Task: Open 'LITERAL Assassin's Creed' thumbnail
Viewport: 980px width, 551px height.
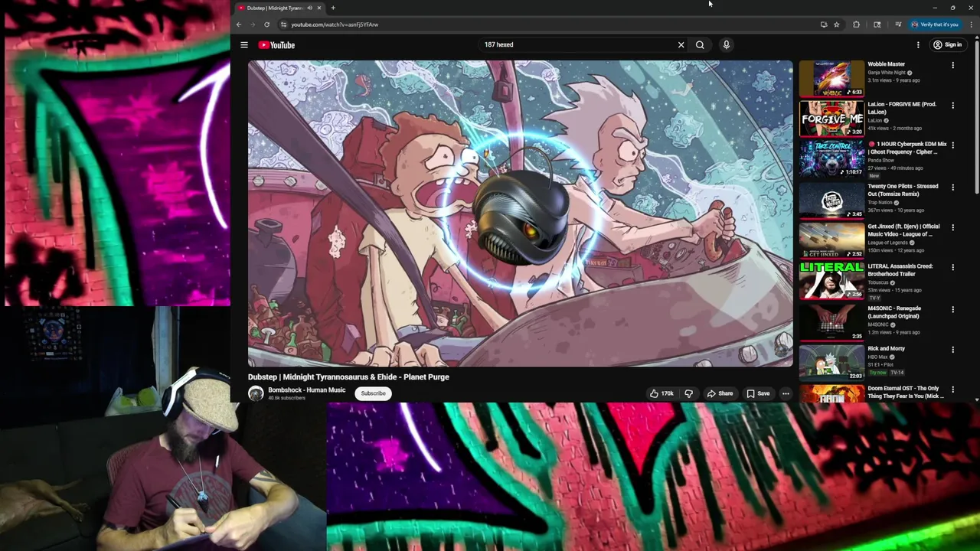Action: 831,280
